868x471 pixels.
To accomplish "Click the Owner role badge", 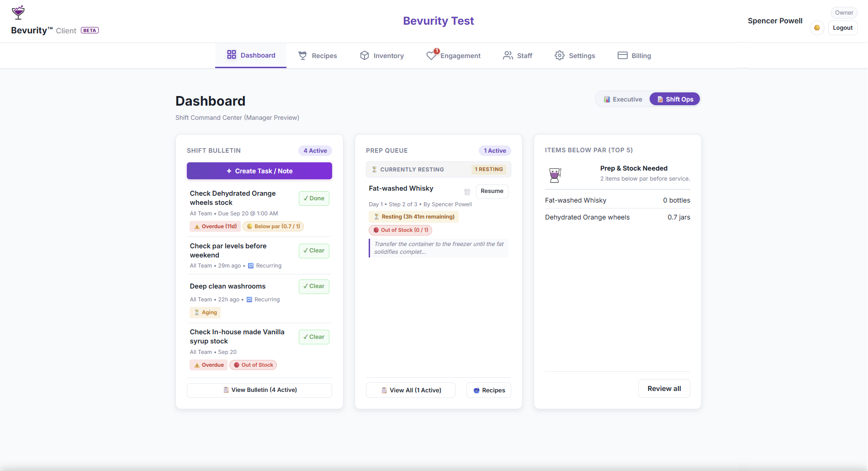I will click(x=844, y=13).
